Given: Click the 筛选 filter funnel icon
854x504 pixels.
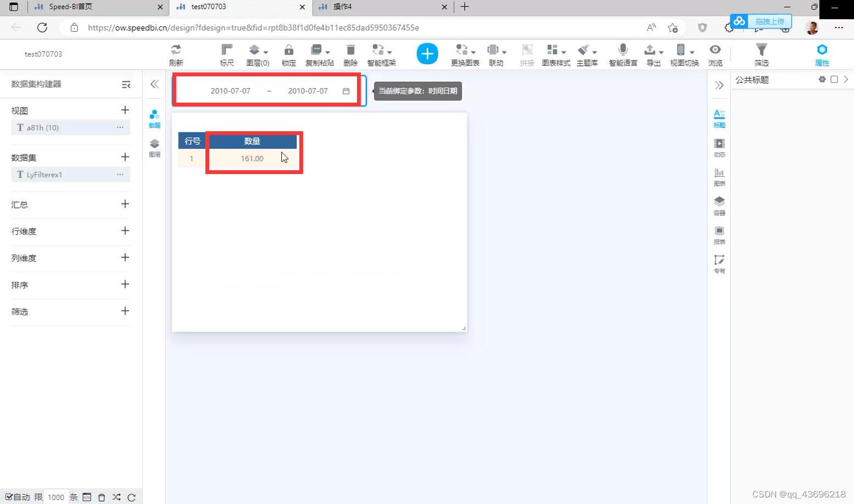Looking at the screenshot, I should [761, 50].
